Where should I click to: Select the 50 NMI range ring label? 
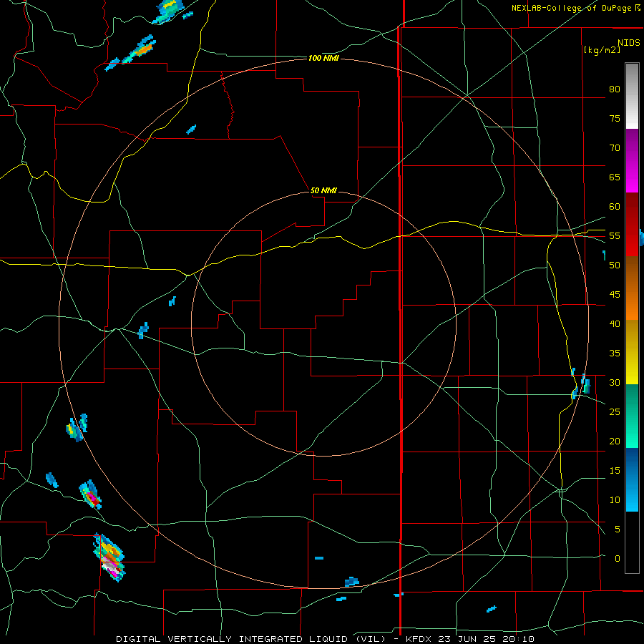323,190
